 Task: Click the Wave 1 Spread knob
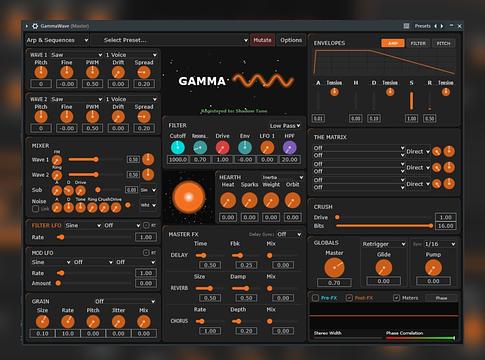click(x=144, y=72)
